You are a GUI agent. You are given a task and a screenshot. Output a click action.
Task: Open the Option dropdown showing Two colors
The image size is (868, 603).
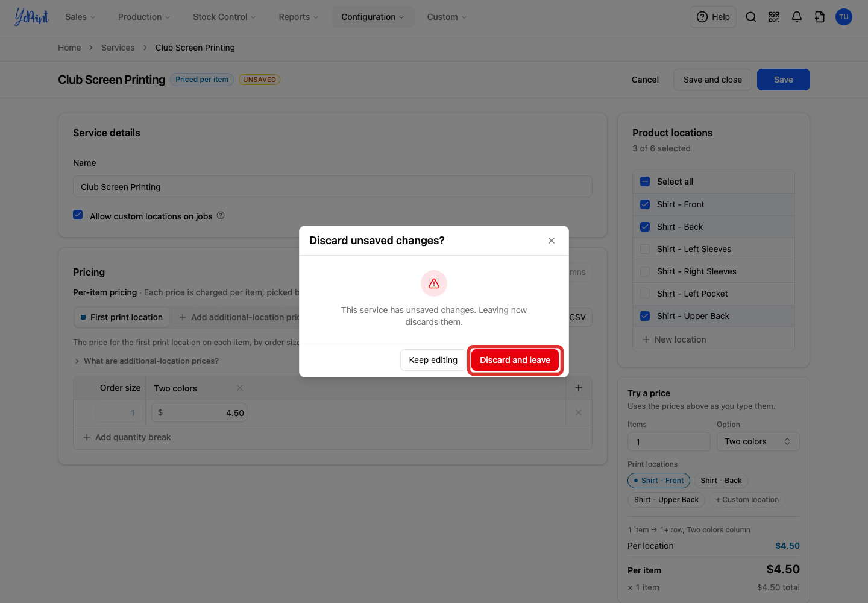[758, 441]
